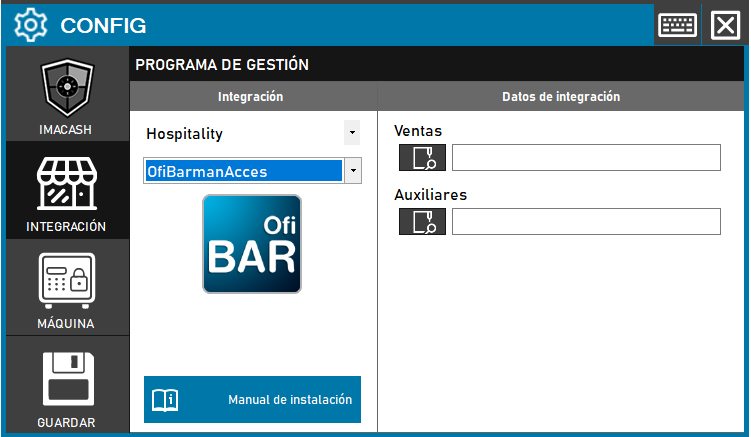Click the CONFIG gear icon

[x=31, y=24]
